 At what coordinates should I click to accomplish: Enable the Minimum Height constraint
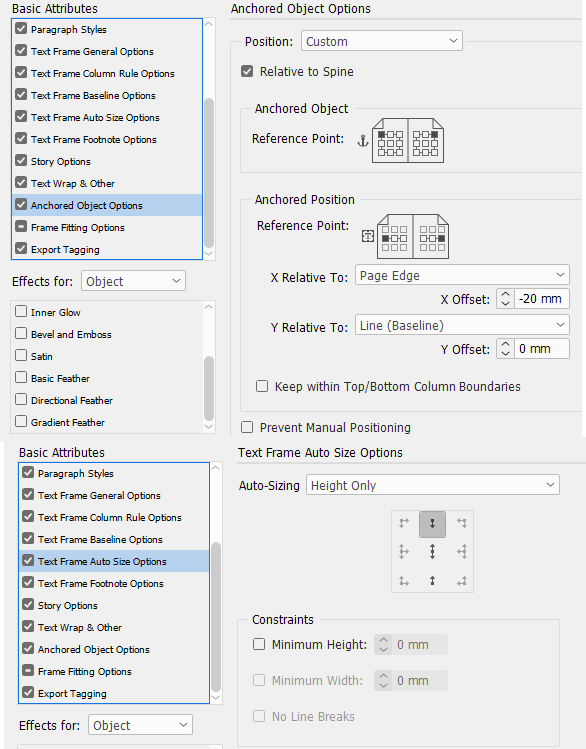pos(259,644)
